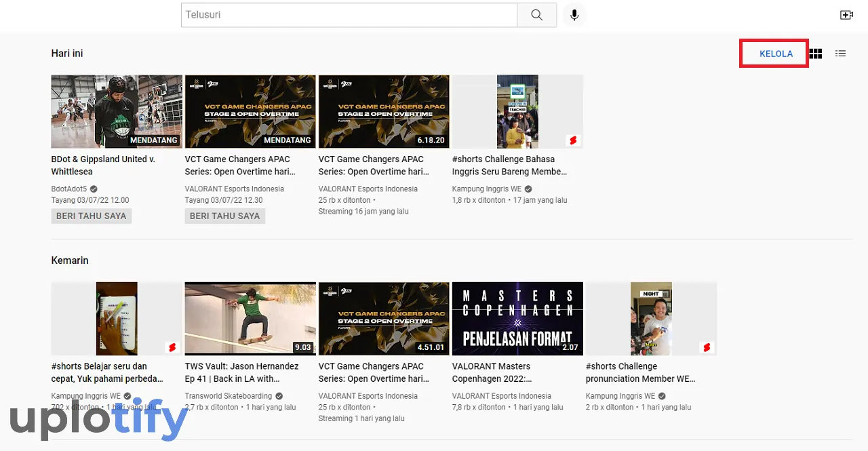The width and height of the screenshot is (868, 451).
Task: Open shorts Challenge Bahasa Inggris thumbnail
Action: tap(517, 112)
